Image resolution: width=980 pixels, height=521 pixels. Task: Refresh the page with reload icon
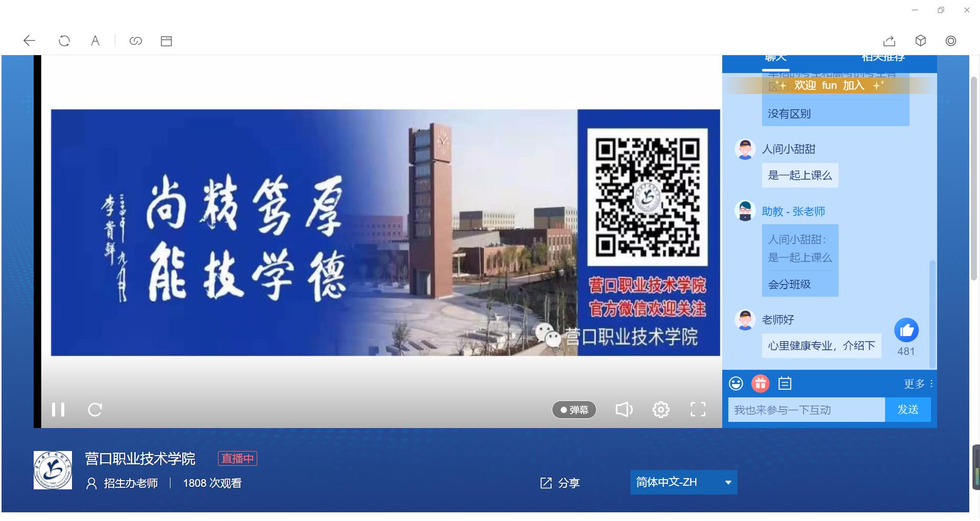tap(64, 41)
